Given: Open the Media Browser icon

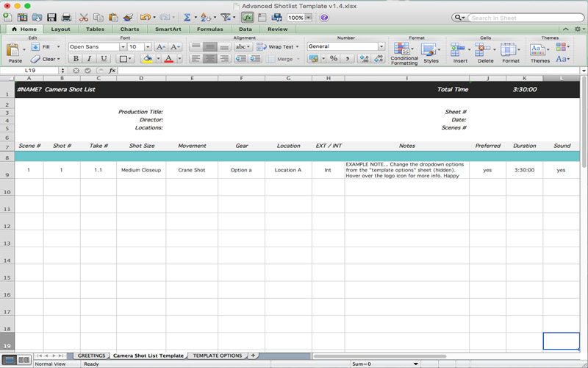Looking at the screenshot, I should coord(277,17).
